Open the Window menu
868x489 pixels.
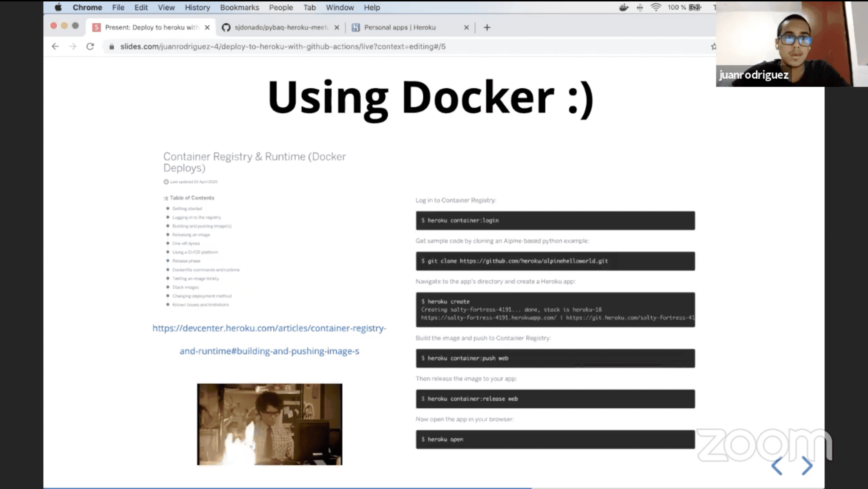click(x=340, y=7)
